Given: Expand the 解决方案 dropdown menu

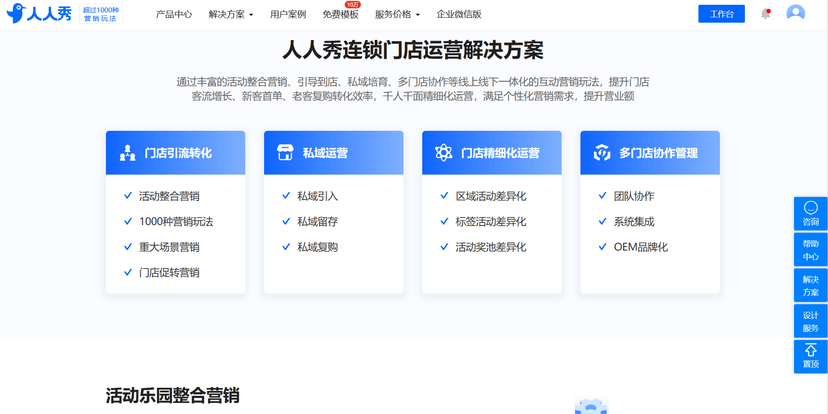Looking at the screenshot, I should click(231, 15).
